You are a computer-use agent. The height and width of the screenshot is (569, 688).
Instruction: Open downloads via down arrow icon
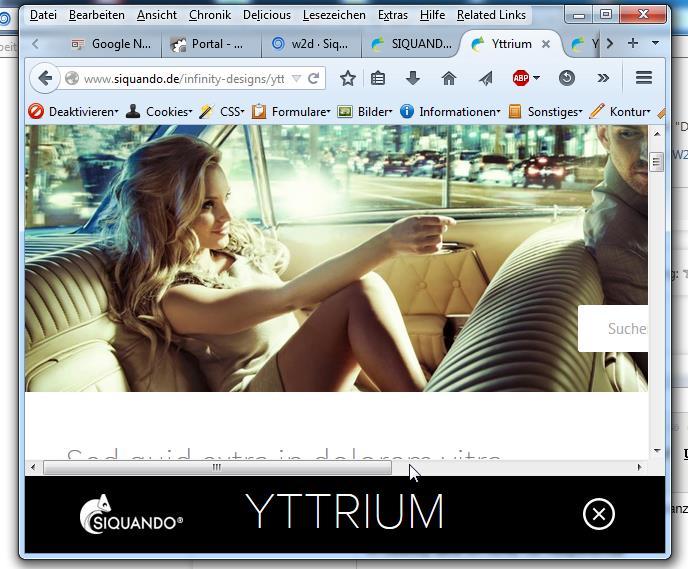pyautogui.click(x=412, y=79)
